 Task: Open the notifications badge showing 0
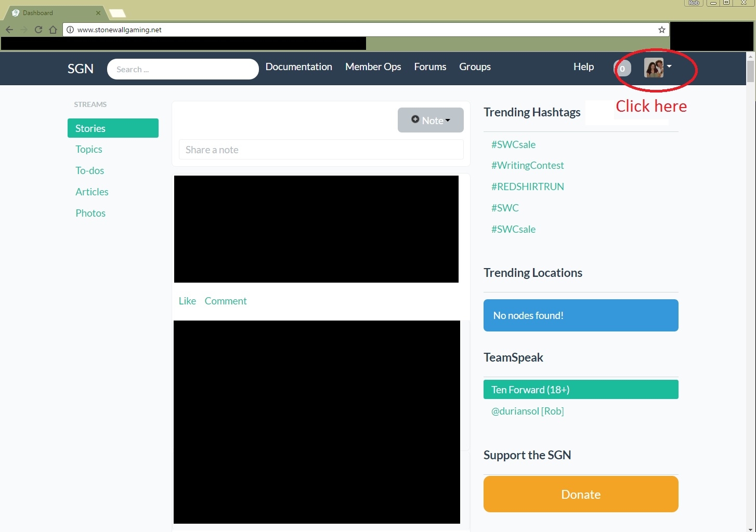(x=622, y=68)
